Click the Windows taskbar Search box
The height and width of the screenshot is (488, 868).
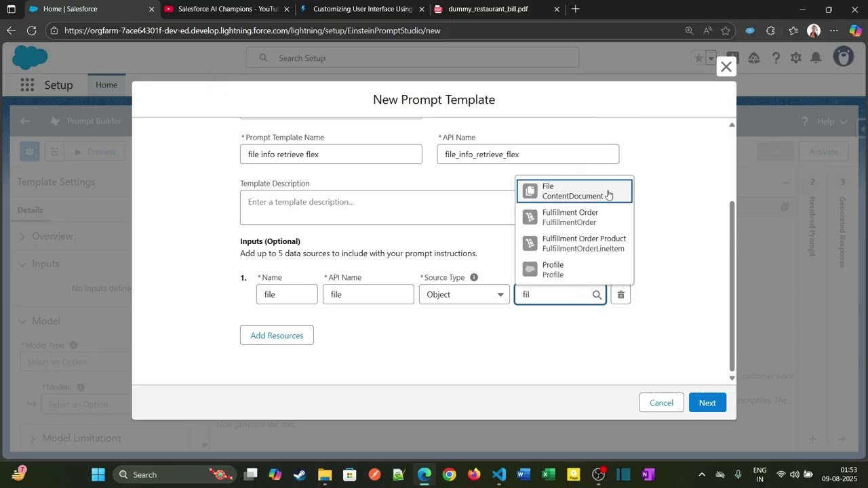click(174, 474)
